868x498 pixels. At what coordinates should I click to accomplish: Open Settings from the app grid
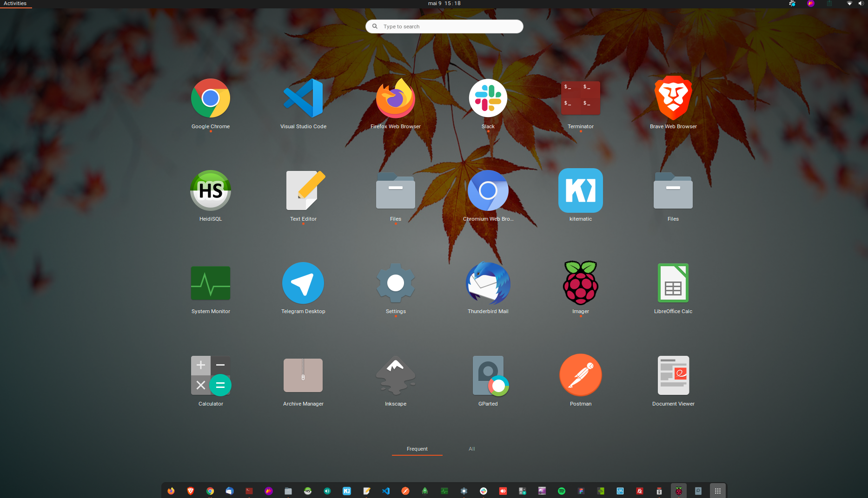[396, 283]
